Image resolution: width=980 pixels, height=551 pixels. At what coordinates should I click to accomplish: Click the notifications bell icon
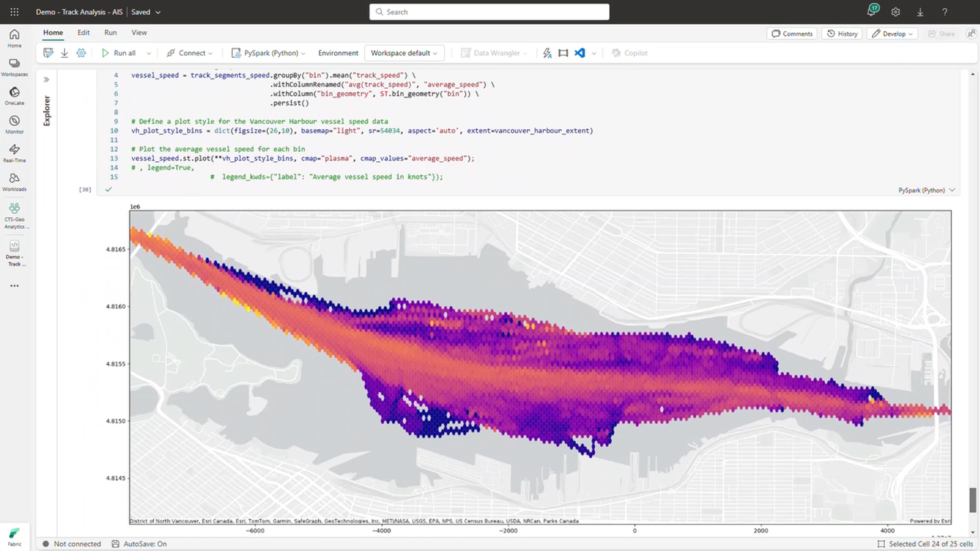[871, 12]
